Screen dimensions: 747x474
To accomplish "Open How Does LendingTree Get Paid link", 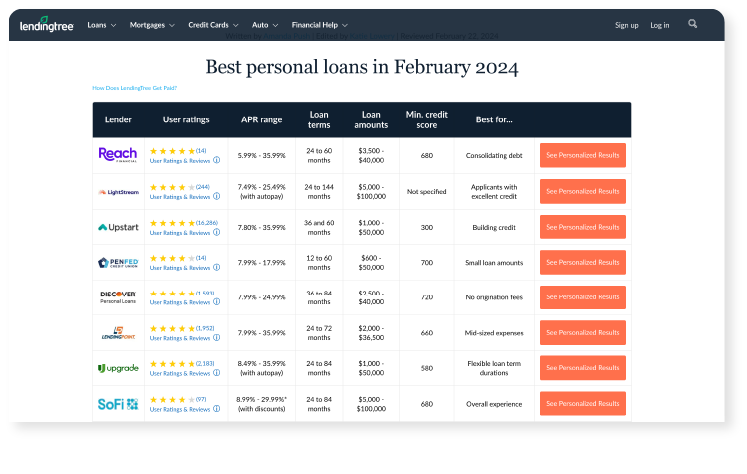I will (134, 88).
